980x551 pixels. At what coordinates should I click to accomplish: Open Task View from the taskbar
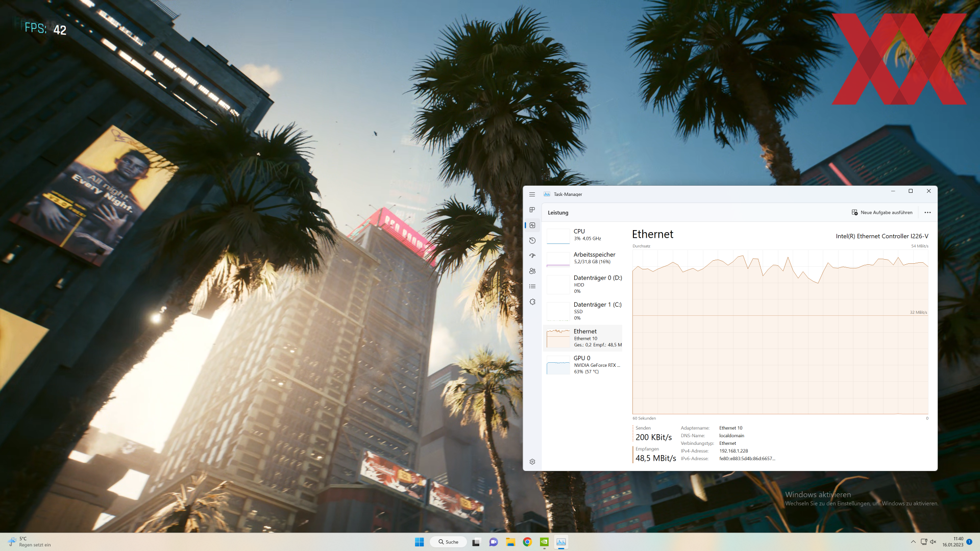pyautogui.click(x=476, y=542)
